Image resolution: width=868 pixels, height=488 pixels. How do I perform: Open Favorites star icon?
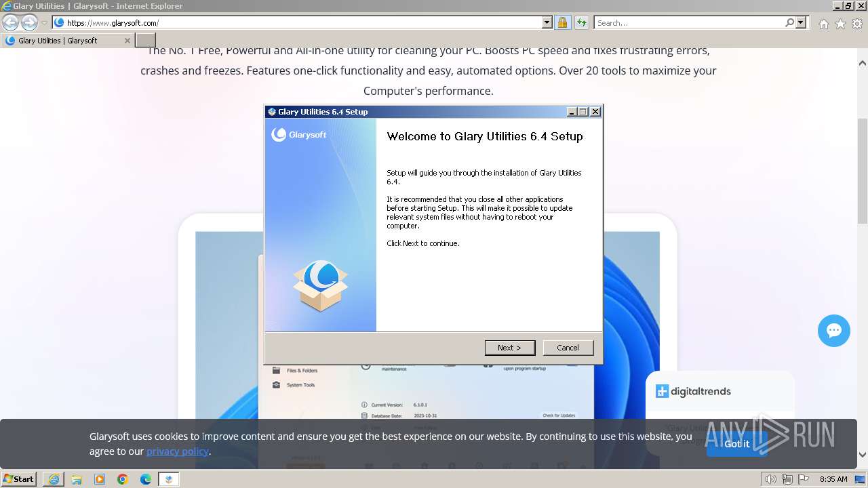[x=840, y=24]
